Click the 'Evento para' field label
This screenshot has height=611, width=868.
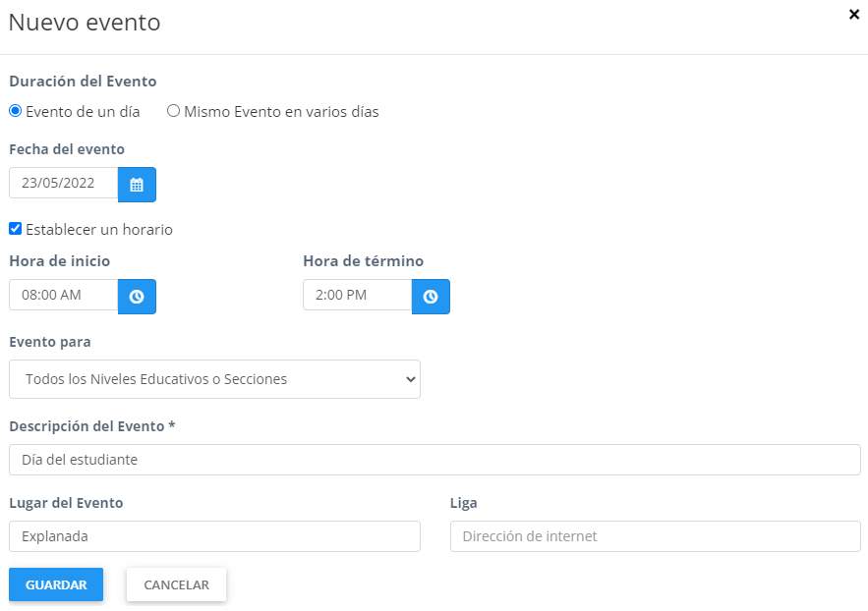click(x=50, y=342)
